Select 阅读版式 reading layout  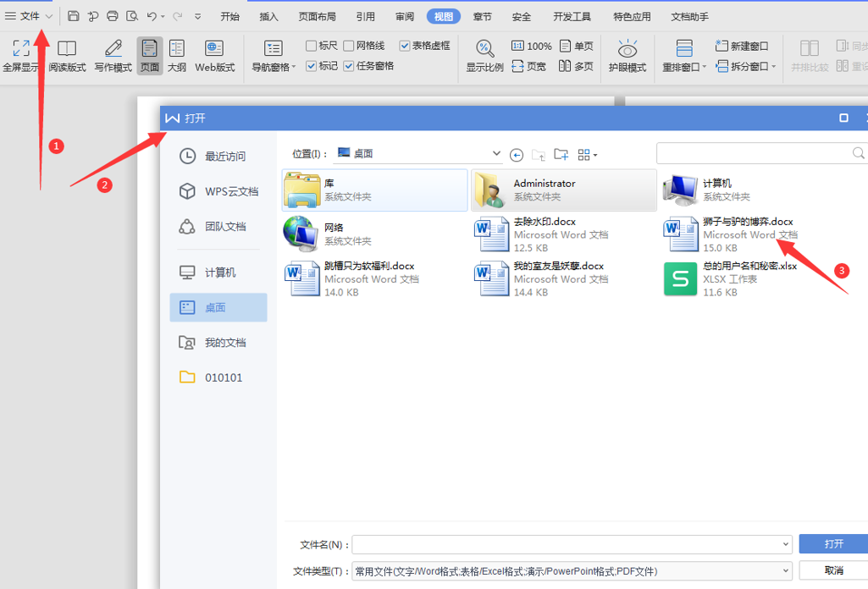point(67,56)
